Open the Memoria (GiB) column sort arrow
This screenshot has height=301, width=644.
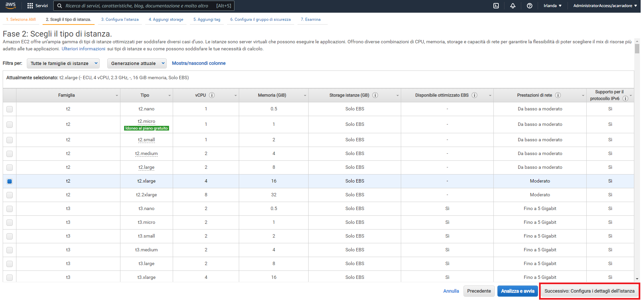click(x=305, y=96)
